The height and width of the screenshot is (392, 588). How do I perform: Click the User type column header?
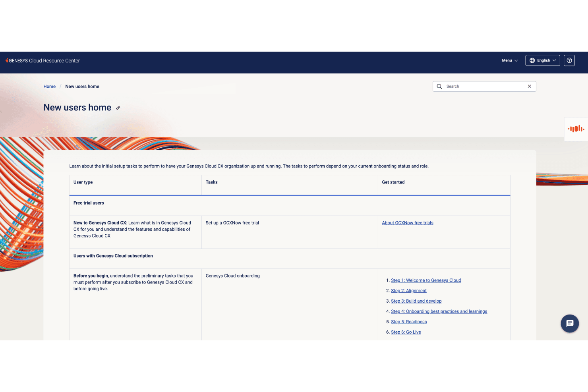click(83, 182)
